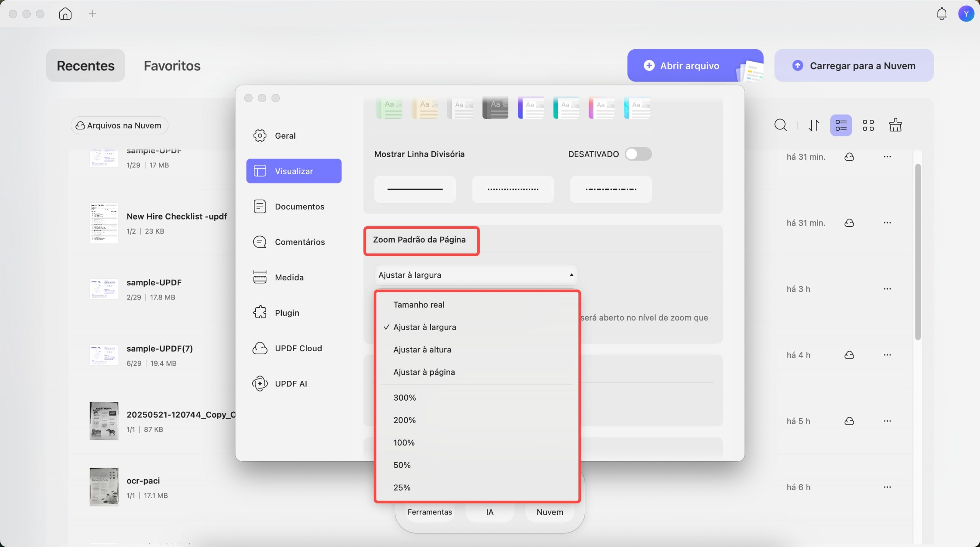This screenshot has height=547, width=980.
Task: Click cloud icon for New Hire Checklist row
Action: [849, 223]
